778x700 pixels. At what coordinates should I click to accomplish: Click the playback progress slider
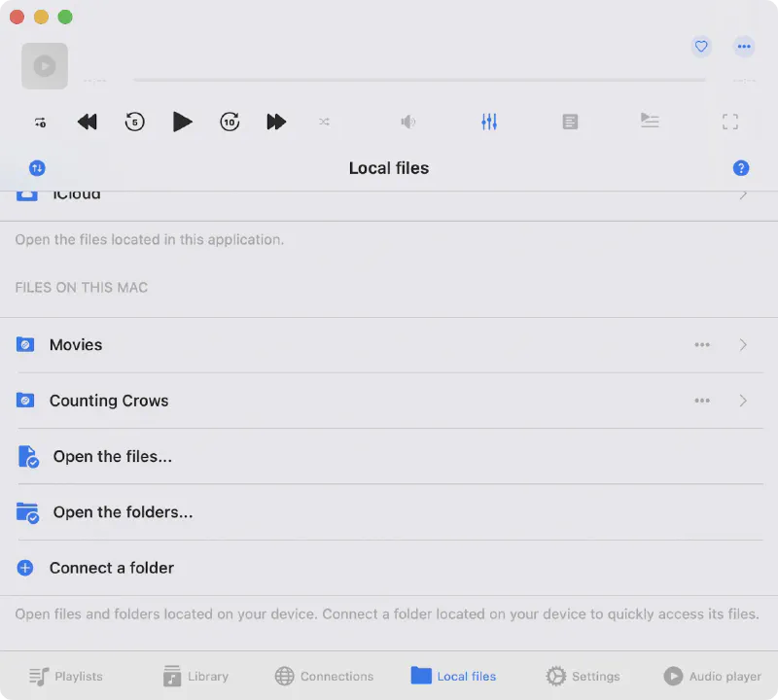coord(418,80)
